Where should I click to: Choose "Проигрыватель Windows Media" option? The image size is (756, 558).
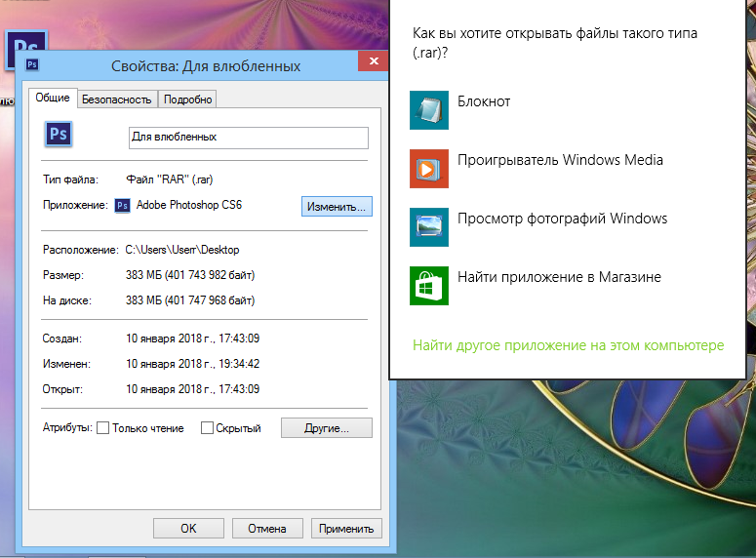pyautogui.click(x=560, y=160)
